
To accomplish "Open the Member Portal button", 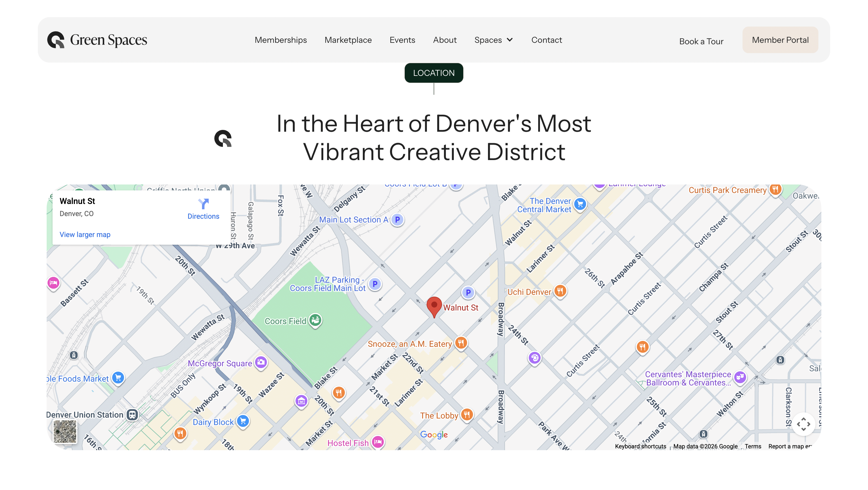I will [x=780, y=40].
